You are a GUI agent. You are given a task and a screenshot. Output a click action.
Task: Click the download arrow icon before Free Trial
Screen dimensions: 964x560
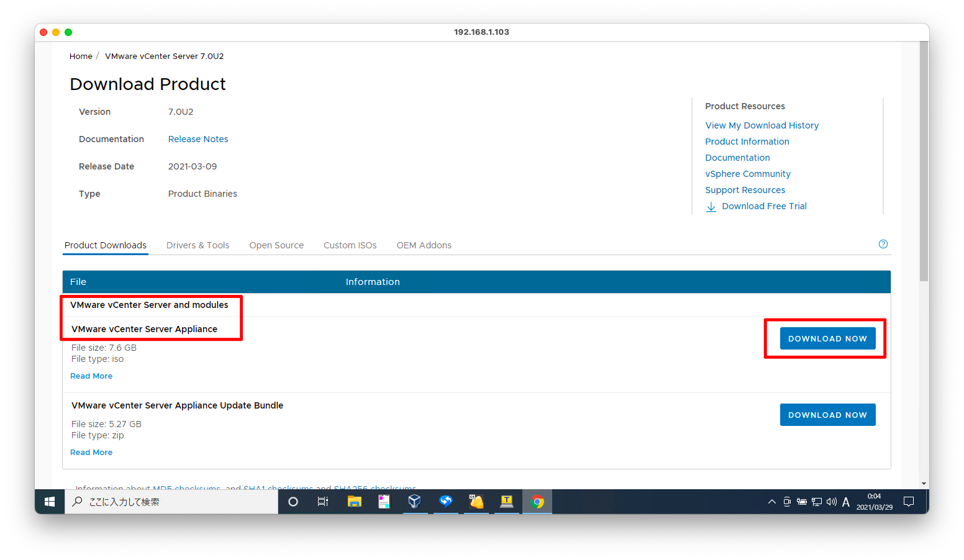711,207
